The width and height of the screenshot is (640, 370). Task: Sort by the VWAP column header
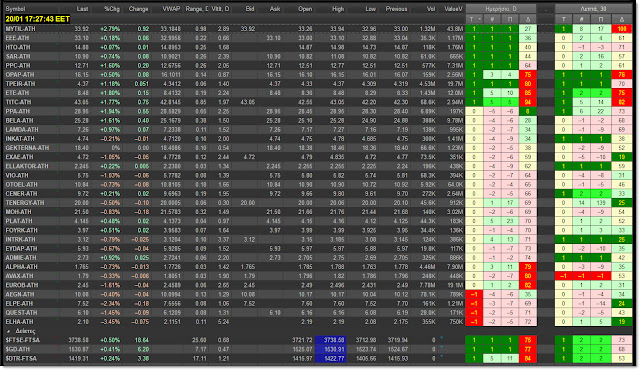pos(171,9)
